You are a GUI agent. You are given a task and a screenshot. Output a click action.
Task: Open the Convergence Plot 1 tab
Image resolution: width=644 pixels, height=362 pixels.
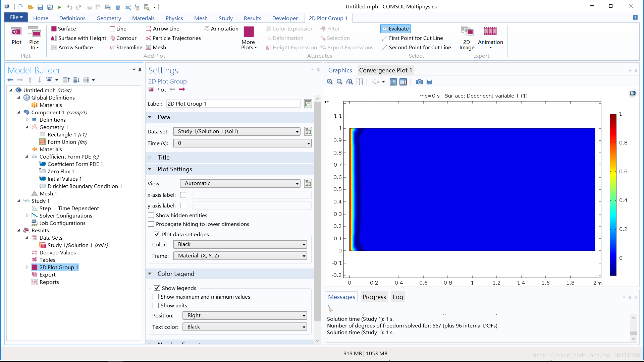(x=385, y=70)
